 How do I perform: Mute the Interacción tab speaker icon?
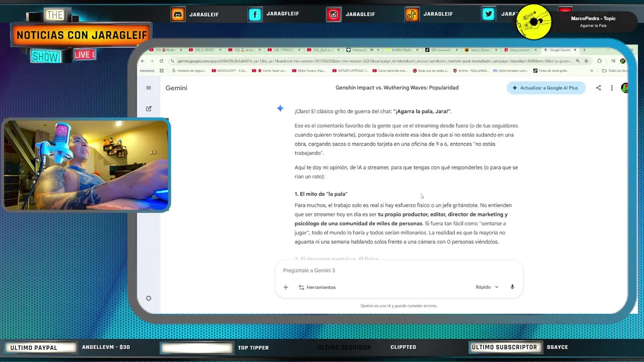(372, 50)
